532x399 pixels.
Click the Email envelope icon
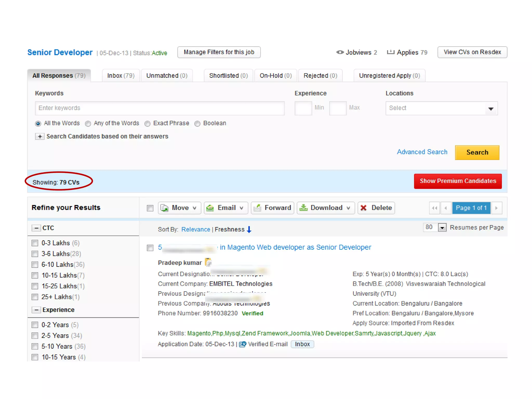point(210,208)
